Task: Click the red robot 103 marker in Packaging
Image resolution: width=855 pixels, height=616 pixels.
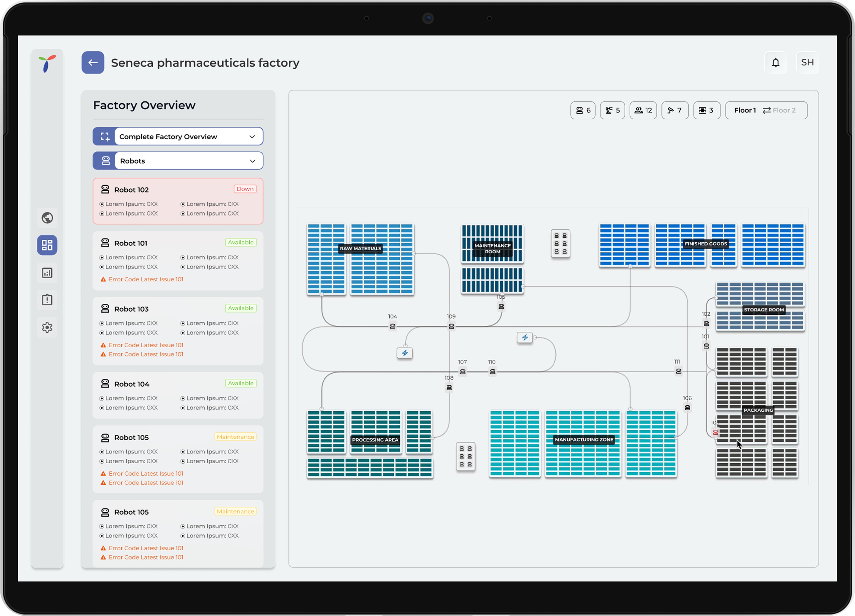Action: (715, 432)
